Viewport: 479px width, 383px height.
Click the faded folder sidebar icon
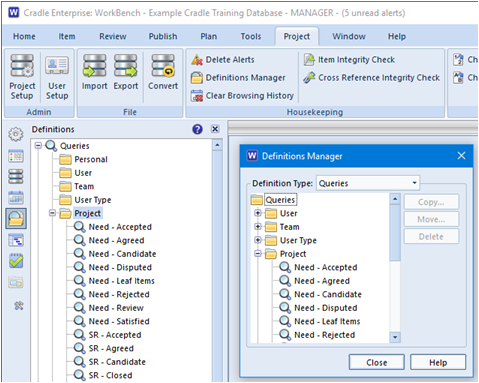coord(16,283)
